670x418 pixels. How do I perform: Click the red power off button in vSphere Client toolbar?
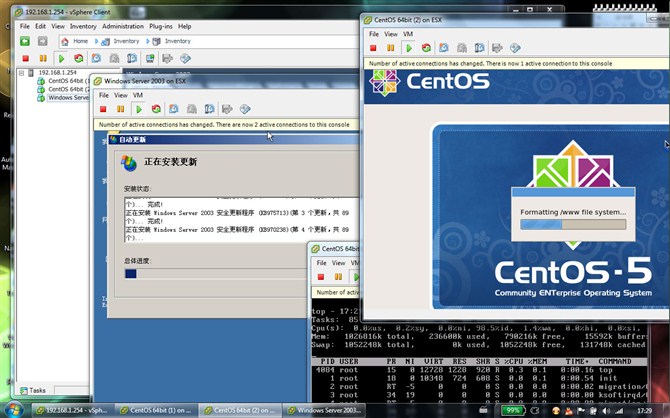pos(26,58)
